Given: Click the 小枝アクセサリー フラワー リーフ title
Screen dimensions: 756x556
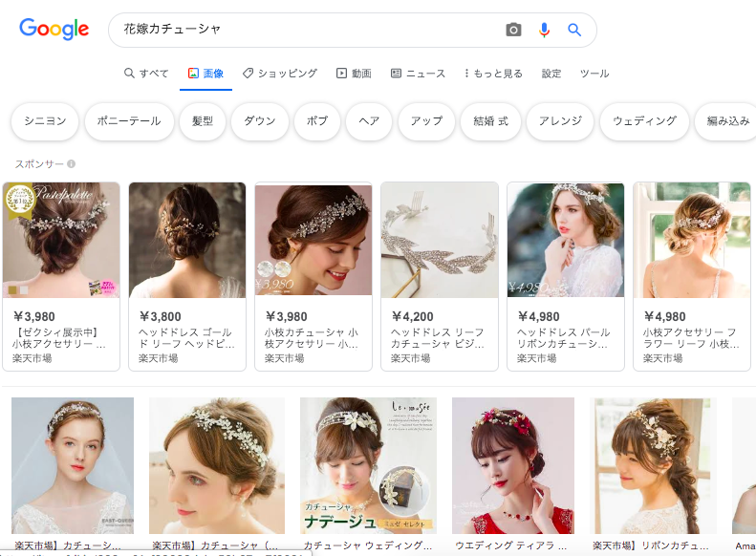Looking at the screenshot, I should (691, 338).
